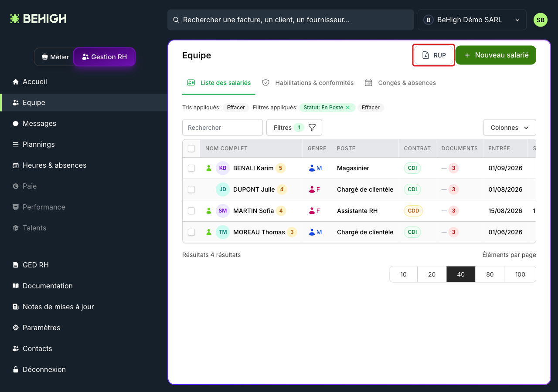Image resolution: width=558 pixels, height=392 pixels.
Task: Click the Nouveau salarié button
Action: tap(496, 55)
